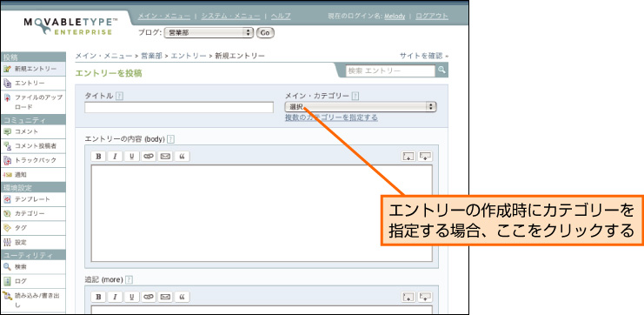The image size is (644, 315).
Task: Shrink body editor size icon
Action: (408, 157)
